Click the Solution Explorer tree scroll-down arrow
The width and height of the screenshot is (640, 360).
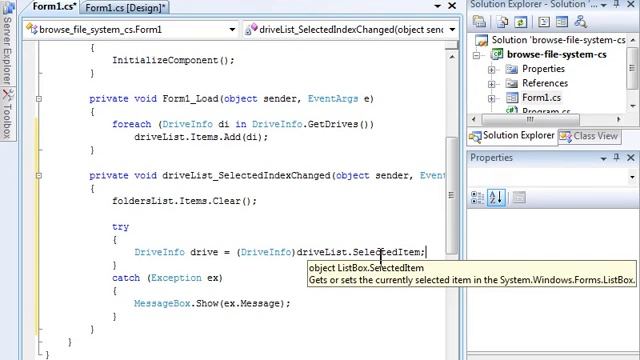(x=633, y=106)
